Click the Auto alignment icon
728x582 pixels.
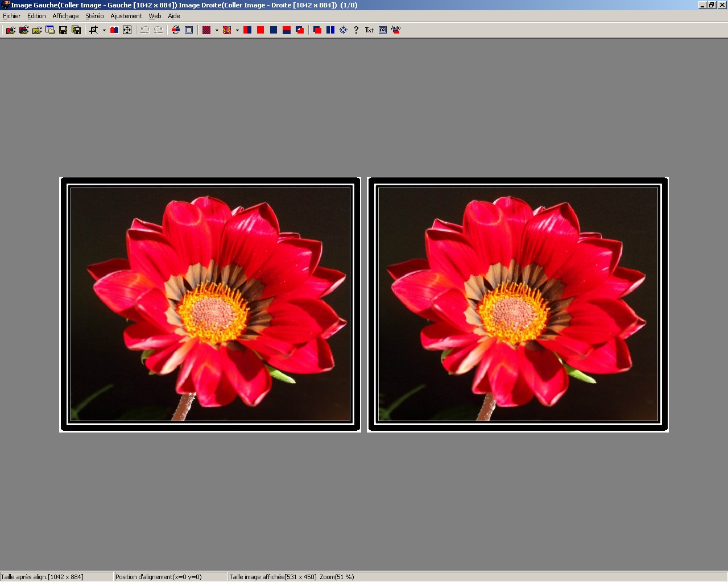point(396,30)
